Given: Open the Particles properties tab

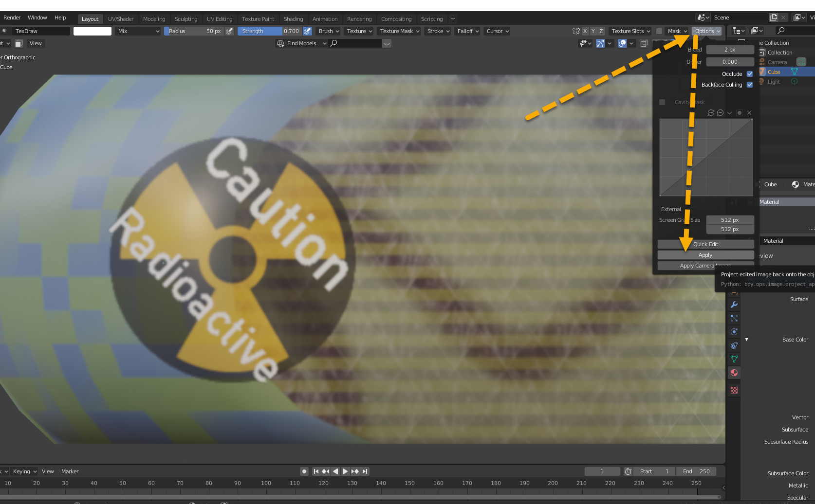Looking at the screenshot, I should click(734, 318).
